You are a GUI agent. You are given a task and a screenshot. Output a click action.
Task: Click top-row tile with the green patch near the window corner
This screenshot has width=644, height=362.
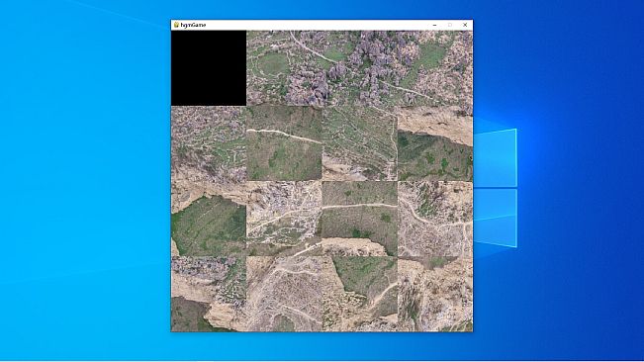[435, 68]
